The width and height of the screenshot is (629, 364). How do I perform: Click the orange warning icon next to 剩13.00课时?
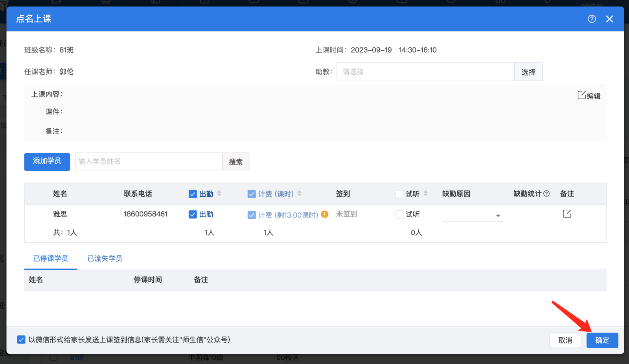[325, 214]
